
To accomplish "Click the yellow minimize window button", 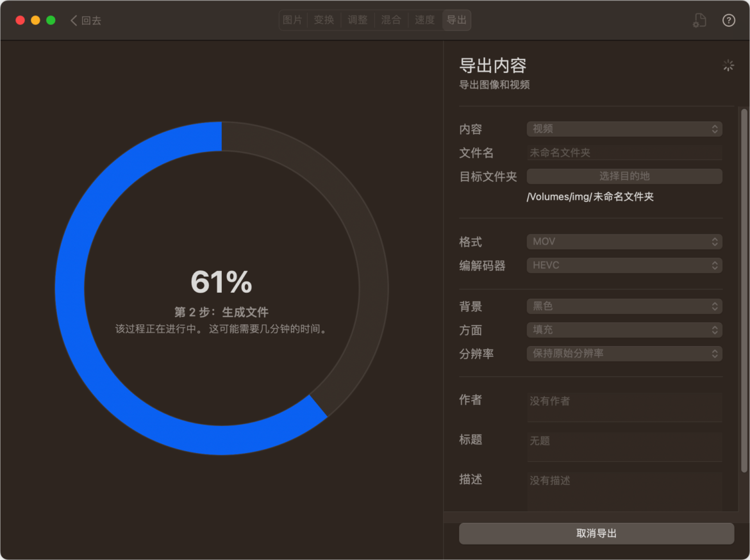I will pyautogui.click(x=35, y=21).
